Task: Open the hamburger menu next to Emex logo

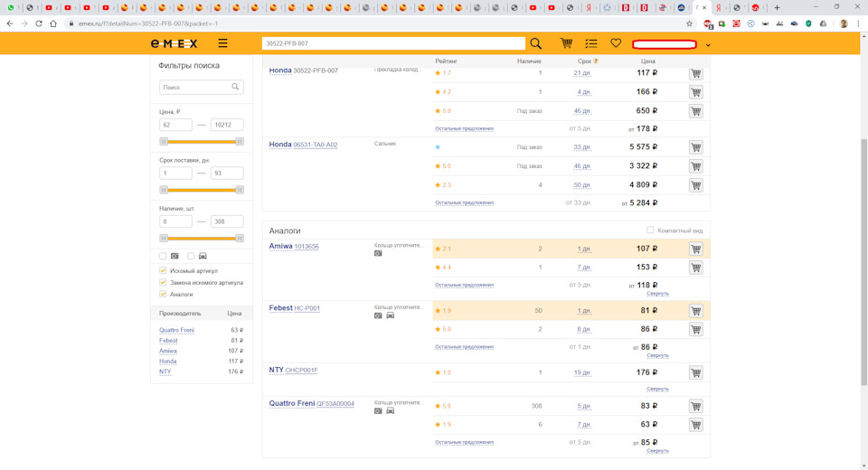Action: pyautogui.click(x=222, y=43)
